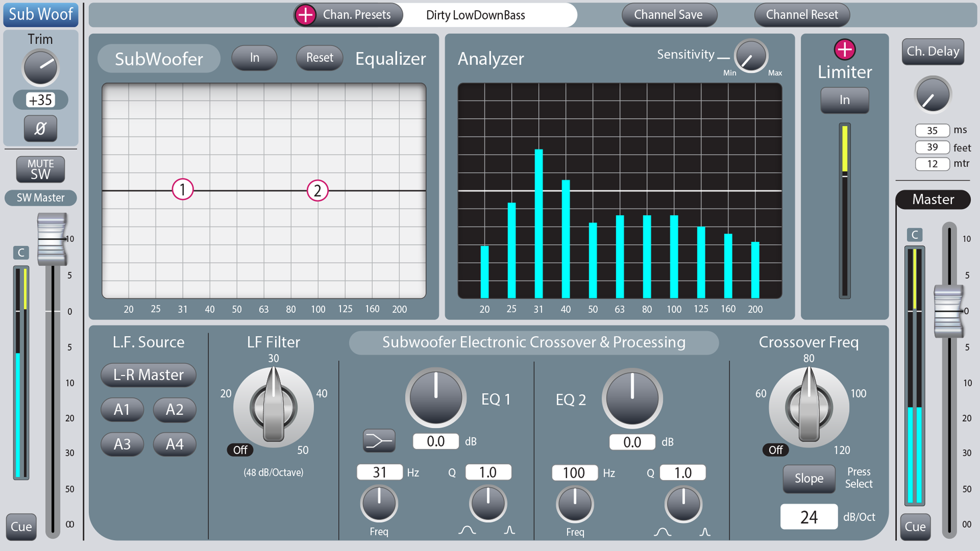Screen dimensions: 980x551
Task: Open Chan. Presets plus icon
Action: pos(305,15)
